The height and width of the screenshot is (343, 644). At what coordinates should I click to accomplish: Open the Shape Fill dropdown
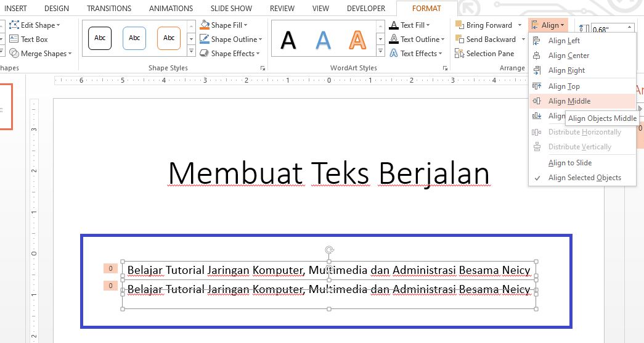[226, 25]
